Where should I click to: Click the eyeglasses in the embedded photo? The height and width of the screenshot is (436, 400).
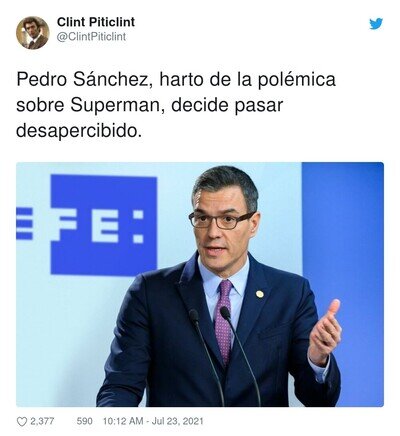point(222,220)
